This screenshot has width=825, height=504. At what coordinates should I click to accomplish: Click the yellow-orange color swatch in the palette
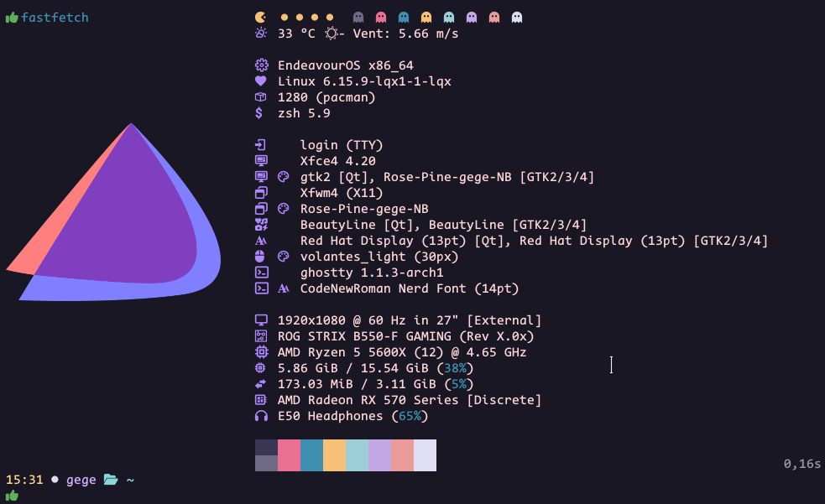pyautogui.click(x=334, y=455)
